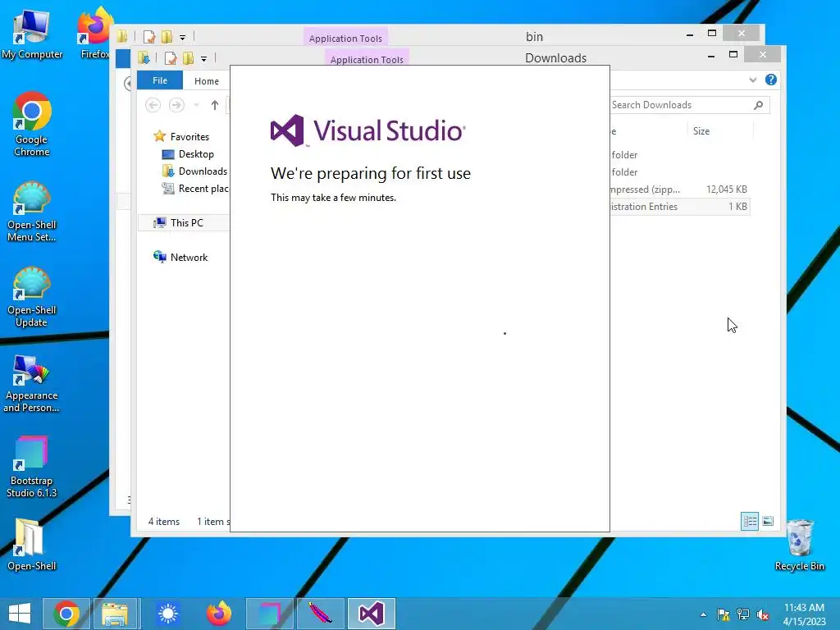The width and height of the screenshot is (840, 630).
Task: Maximize the Downloads window
Action: 733,55
